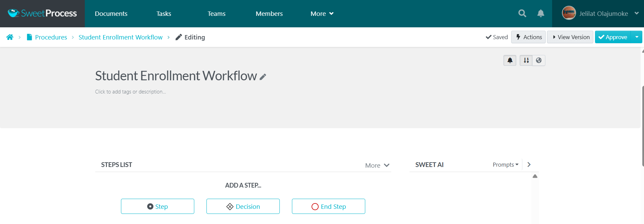Expand Steps List More dropdown
The height and width of the screenshot is (224, 644).
[377, 165]
